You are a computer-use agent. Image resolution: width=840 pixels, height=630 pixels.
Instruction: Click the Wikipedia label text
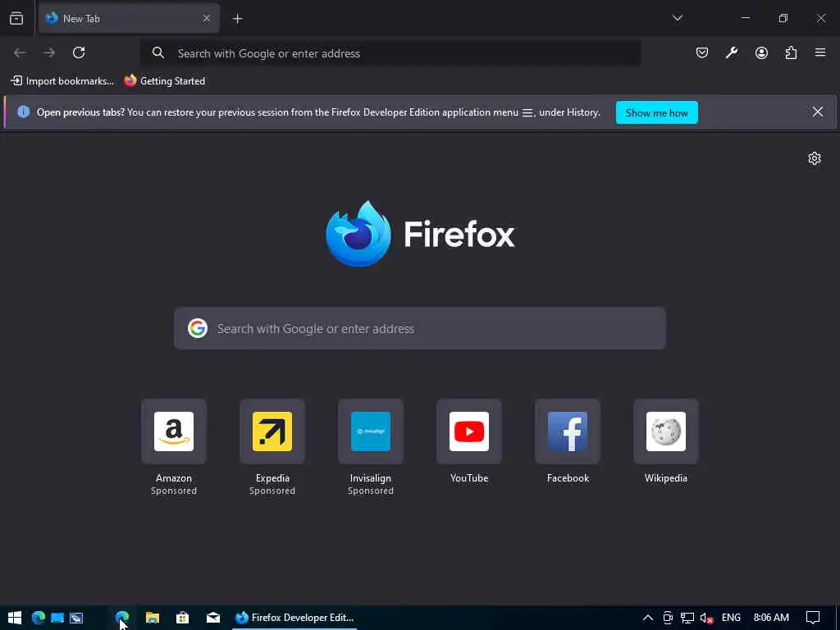click(x=666, y=478)
